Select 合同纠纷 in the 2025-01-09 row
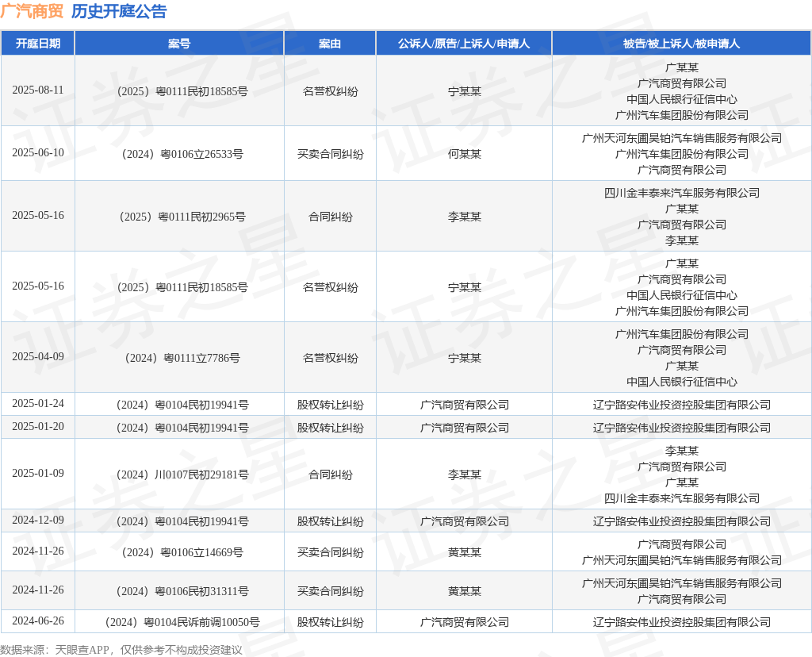812x657 pixels. [330, 474]
